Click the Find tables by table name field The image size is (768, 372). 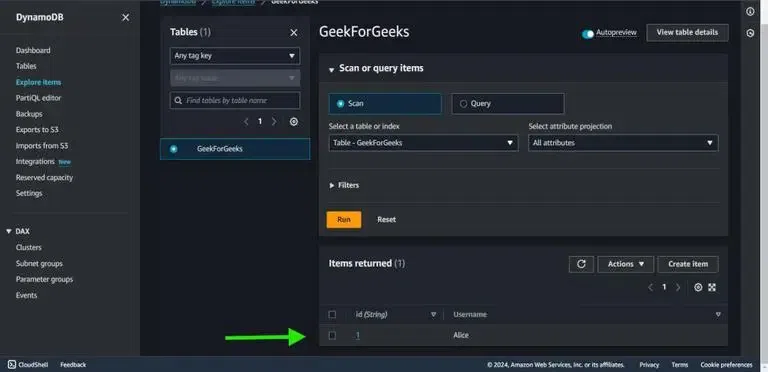click(x=235, y=100)
